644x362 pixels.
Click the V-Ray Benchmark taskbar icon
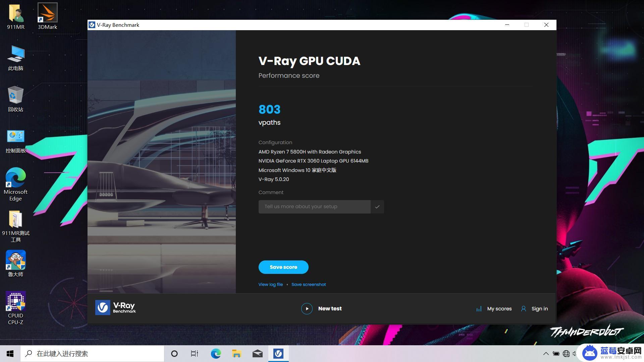tap(278, 354)
